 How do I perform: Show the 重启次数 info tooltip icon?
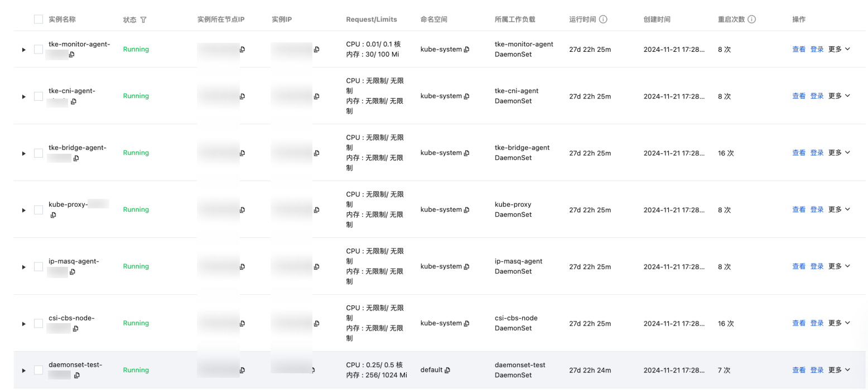click(751, 19)
